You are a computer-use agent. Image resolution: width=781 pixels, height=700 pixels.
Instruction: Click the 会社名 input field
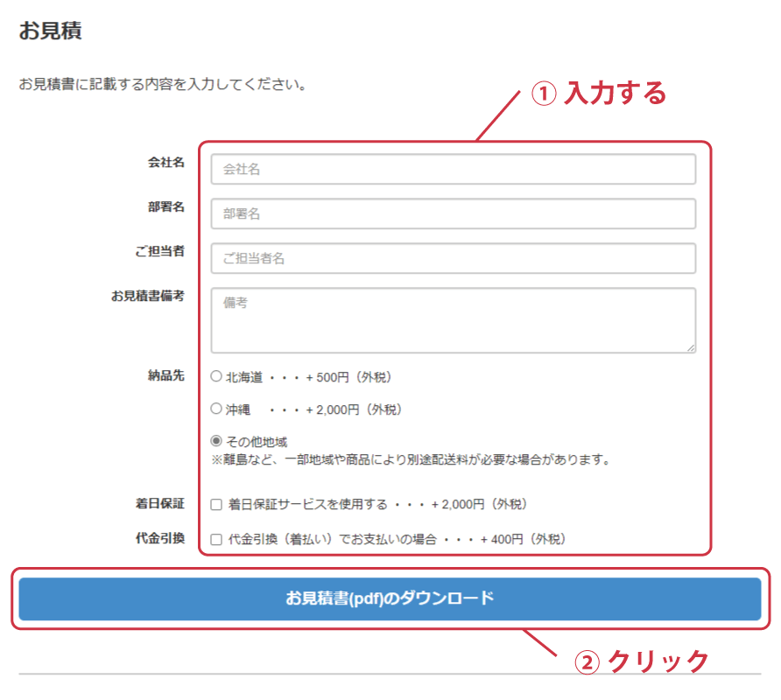pos(454,169)
